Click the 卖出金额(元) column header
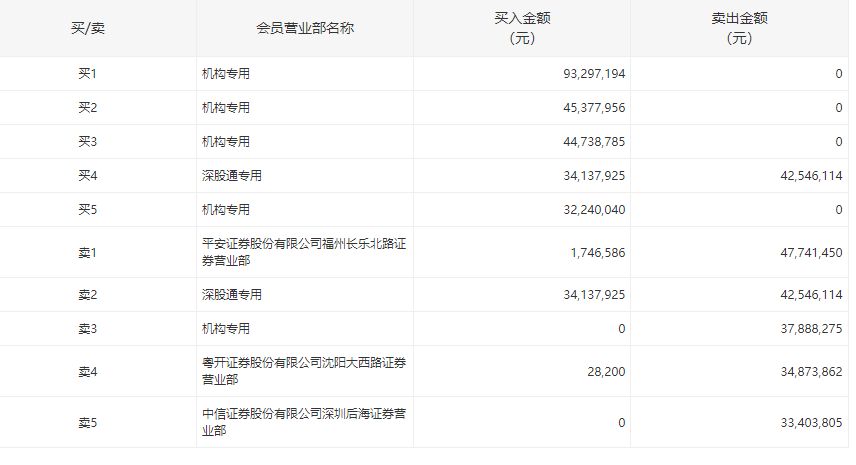This screenshot has height=465, width=856. click(739, 28)
